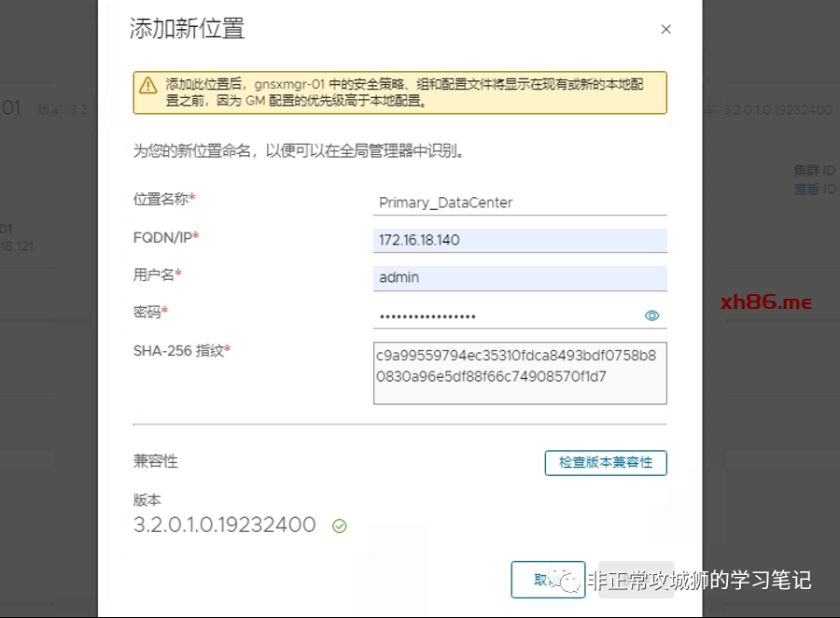This screenshot has width=840, height=618.
Task: Close the 添加新位置 dialog with X
Action: tap(665, 30)
